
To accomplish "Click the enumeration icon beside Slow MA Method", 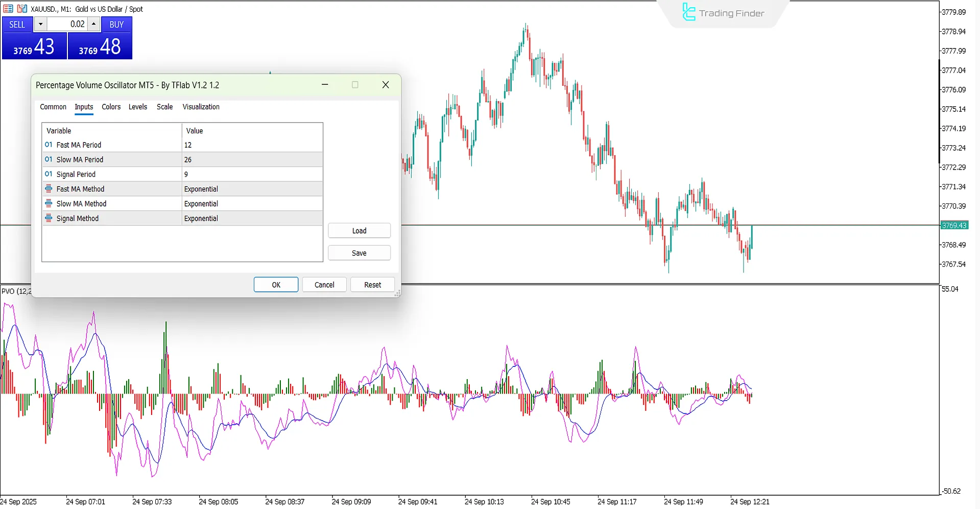I will click(x=49, y=203).
